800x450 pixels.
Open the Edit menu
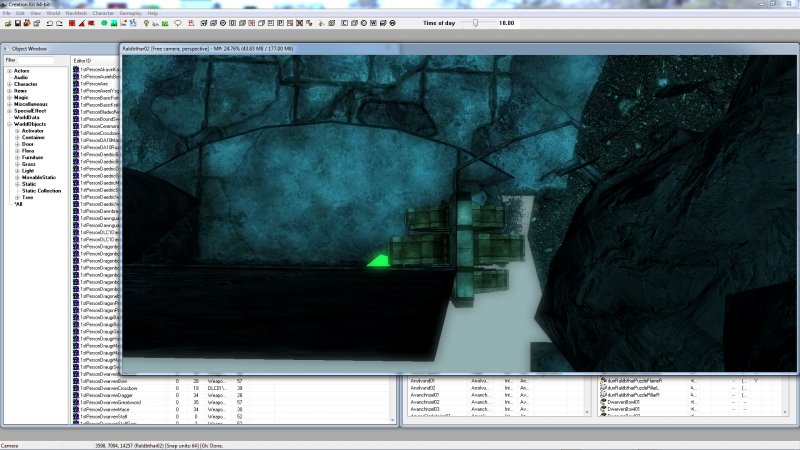point(20,13)
